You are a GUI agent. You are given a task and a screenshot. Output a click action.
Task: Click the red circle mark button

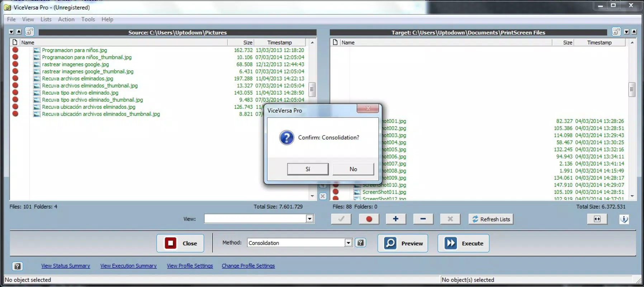[x=369, y=219]
